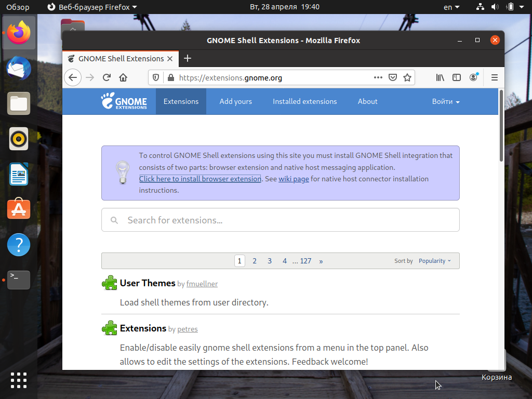Viewport: 532px width, 399px height.
Task: Toggle the sidebar view icon
Action: tap(457, 78)
